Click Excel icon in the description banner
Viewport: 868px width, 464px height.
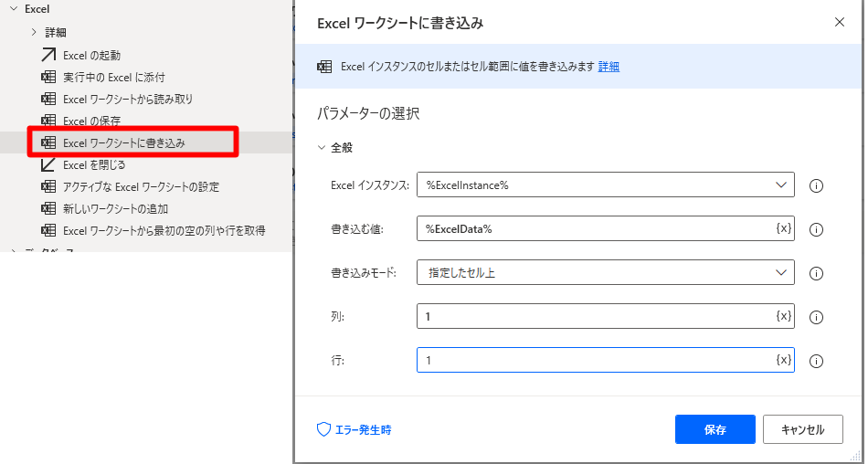click(324, 67)
